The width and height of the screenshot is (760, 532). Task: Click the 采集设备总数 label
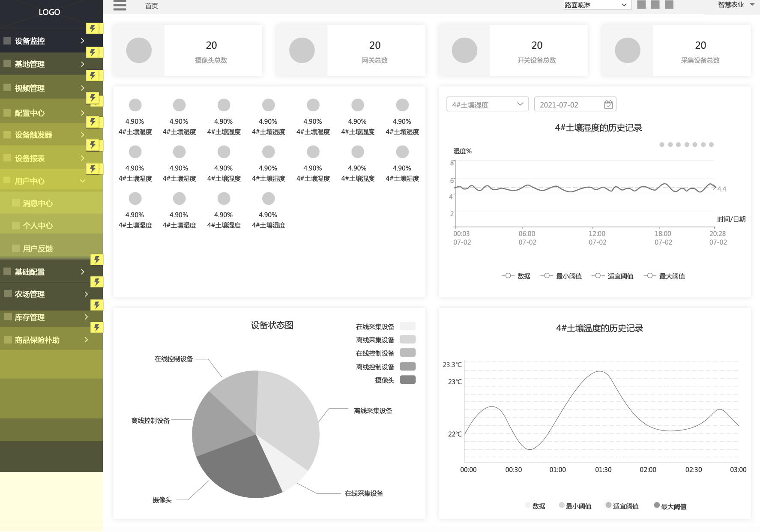point(700,60)
